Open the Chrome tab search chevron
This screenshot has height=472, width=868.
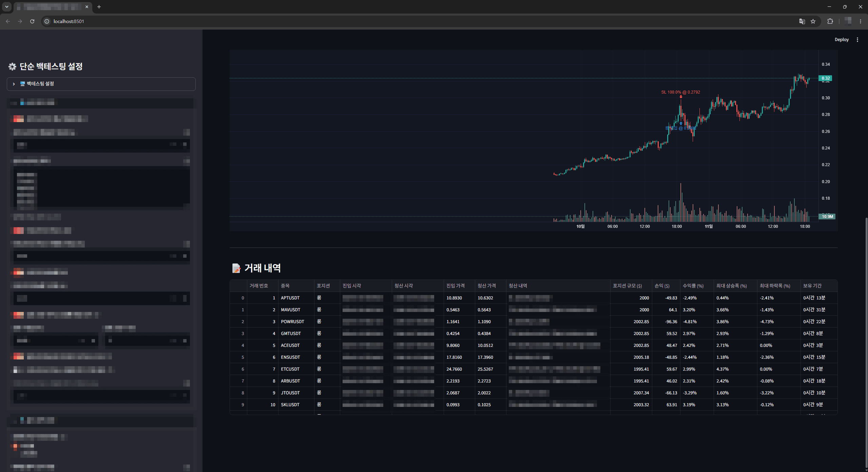(6, 7)
